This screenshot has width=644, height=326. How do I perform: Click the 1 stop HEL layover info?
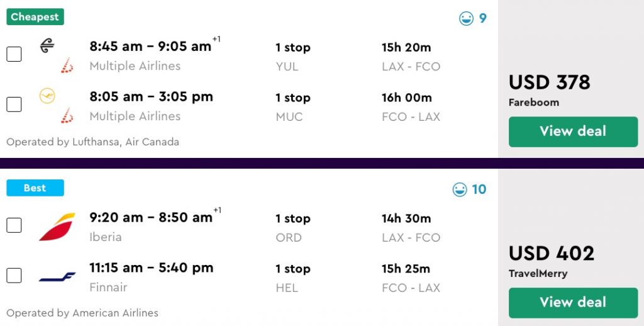pos(292,278)
